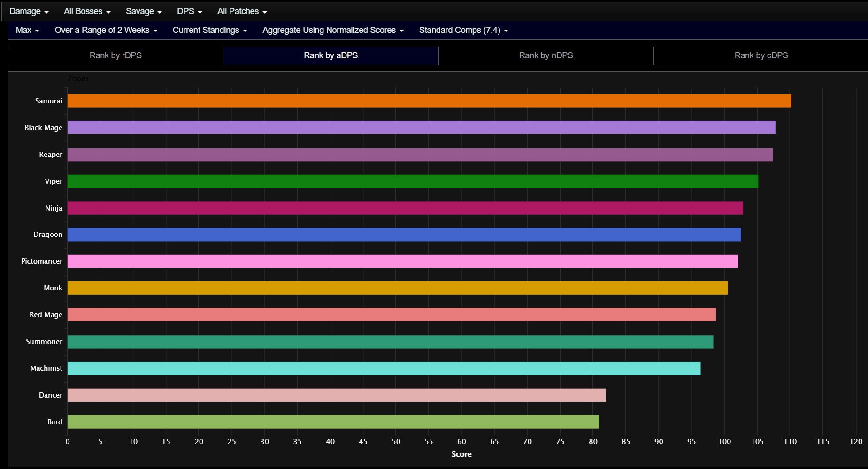This screenshot has height=469, width=868.
Task: Click the Score axis title
Action: tap(461, 454)
